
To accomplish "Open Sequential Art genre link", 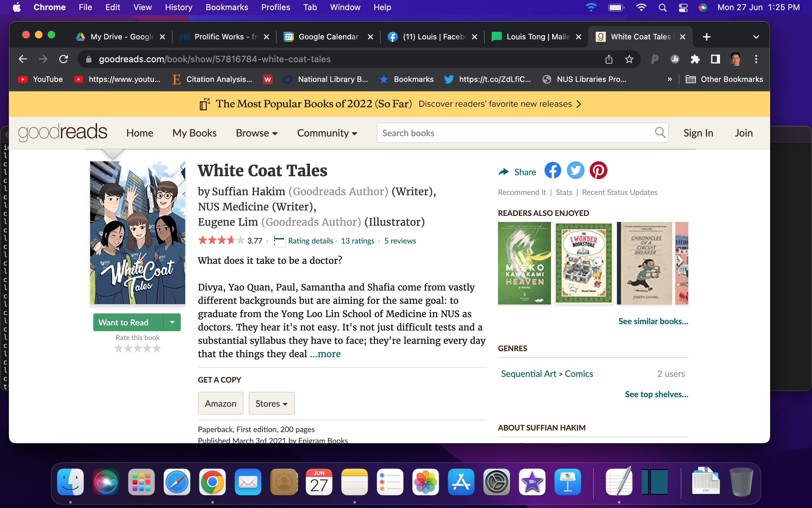I will [528, 374].
